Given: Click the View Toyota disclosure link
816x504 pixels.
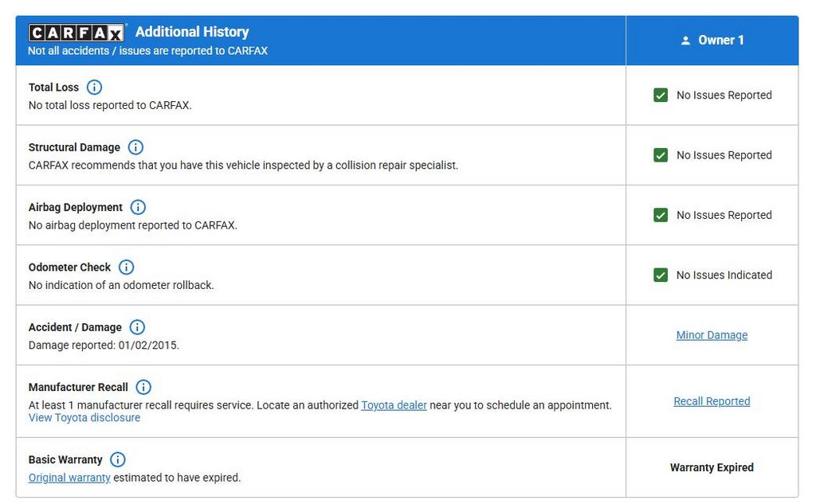Looking at the screenshot, I should [x=84, y=418].
